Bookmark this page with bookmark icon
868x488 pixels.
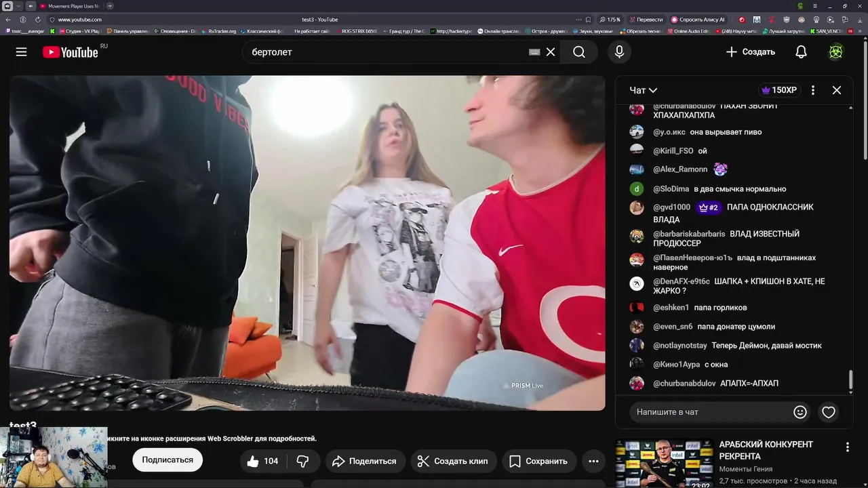(588, 20)
